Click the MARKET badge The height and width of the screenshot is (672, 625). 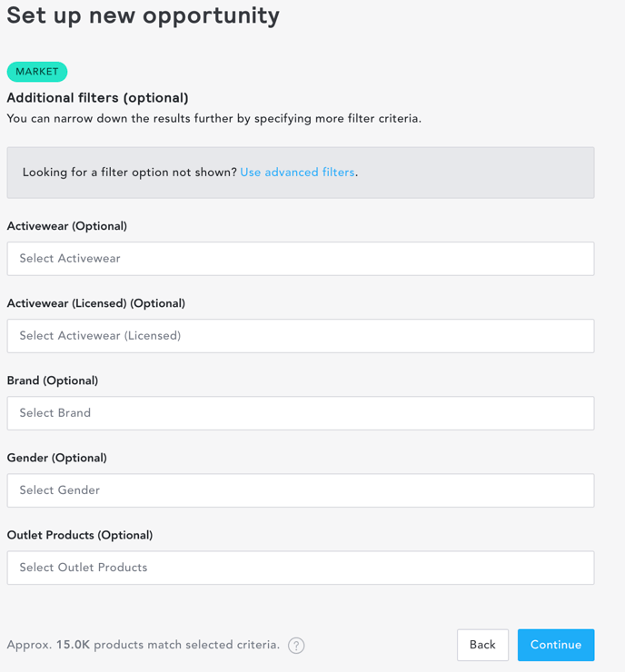(37, 72)
